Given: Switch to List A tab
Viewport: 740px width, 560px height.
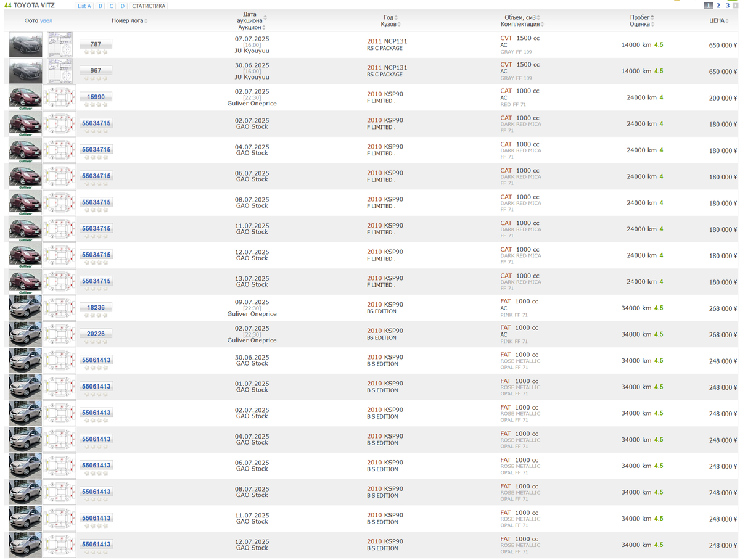Looking at the screenshot, I should pos(84,6).
